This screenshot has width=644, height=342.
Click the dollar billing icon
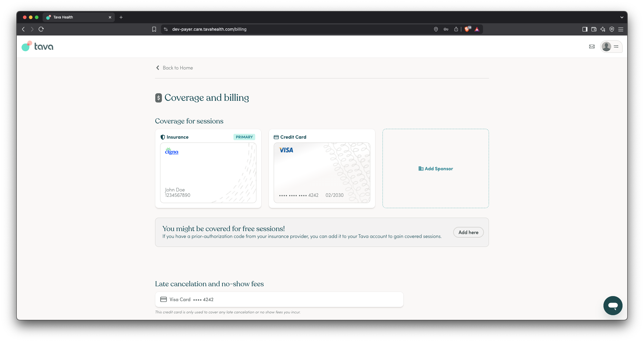click(x=158, y=98)
